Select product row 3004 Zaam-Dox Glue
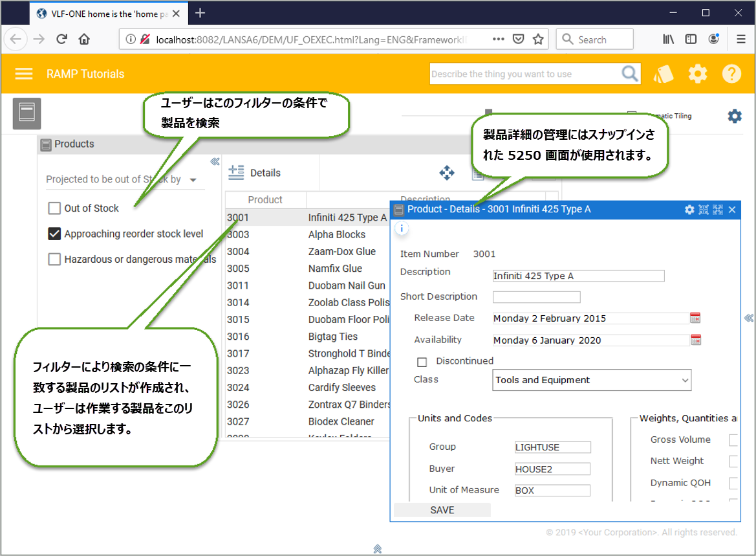Image resolution: width=756 pixels, height=556 pixels. click(x=307, y=251)
